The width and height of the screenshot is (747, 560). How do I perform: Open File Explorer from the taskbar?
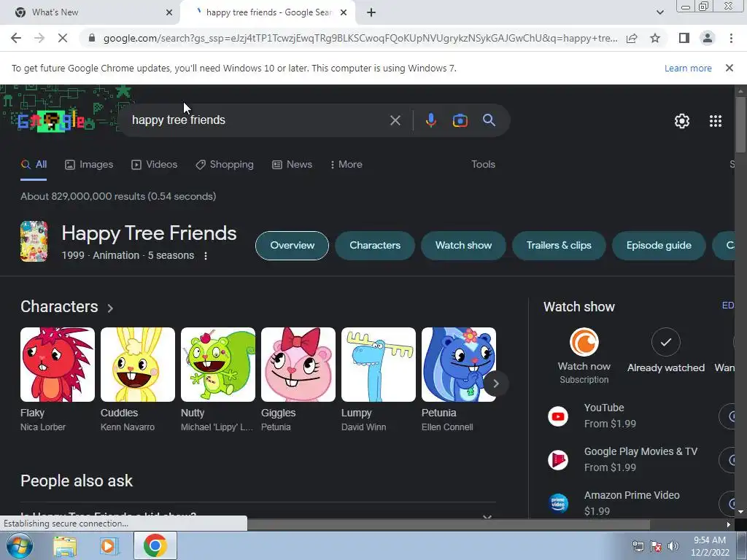[x=64, y=546]
